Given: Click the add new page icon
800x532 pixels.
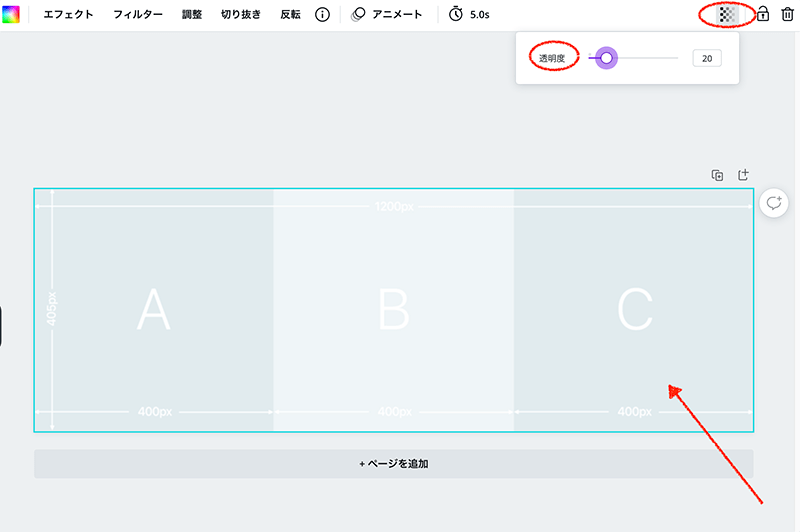Looking at the screenshot, I should click(743, 175).
